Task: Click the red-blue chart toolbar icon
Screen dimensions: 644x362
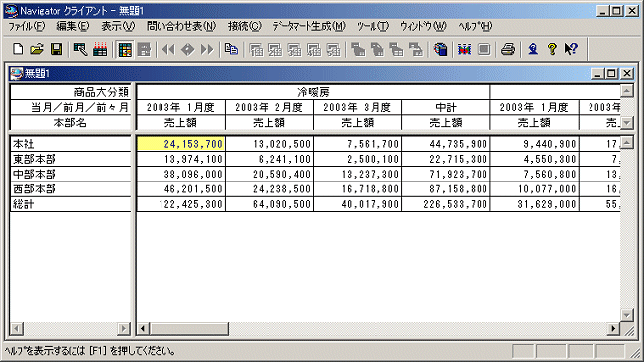Action: click(x=465, y=49)
